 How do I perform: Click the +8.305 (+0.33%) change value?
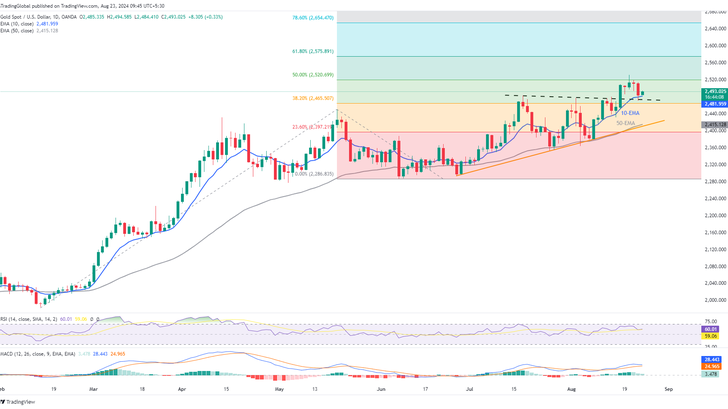[207, 17]
